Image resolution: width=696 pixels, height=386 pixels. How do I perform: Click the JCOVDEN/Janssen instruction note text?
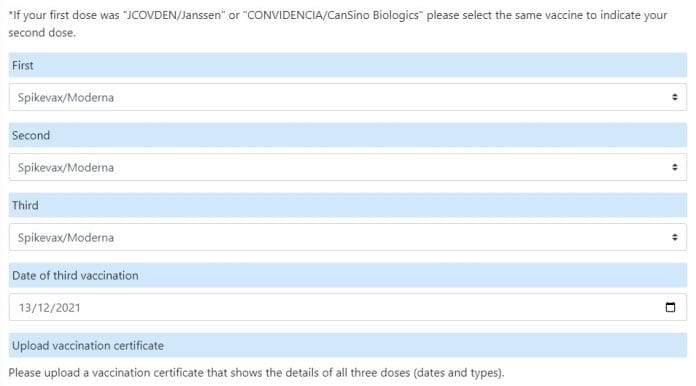pos(338,24)
